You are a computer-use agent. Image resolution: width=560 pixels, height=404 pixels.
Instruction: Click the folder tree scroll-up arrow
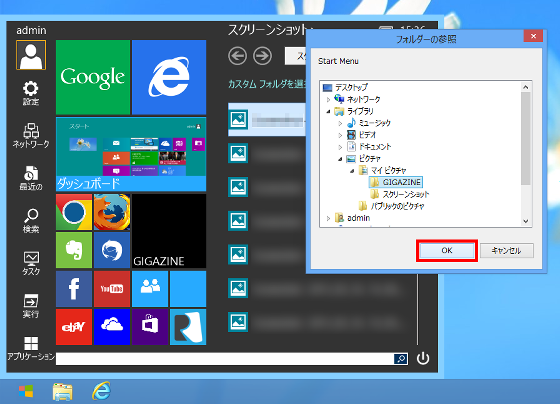point(525,87)
